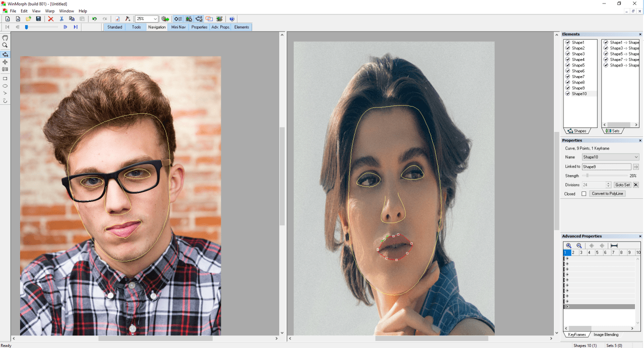644x348 pixels.
Task: Toggle the Shape6 checkbox
Action: (568, 71)
